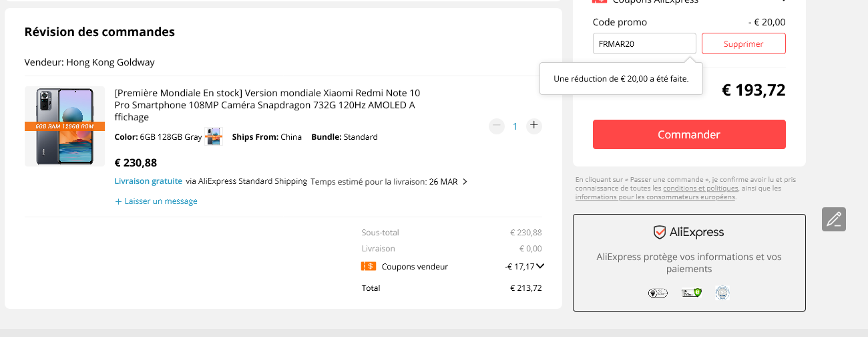
Task: Click the green lock security badge
Action: point(690,293)
